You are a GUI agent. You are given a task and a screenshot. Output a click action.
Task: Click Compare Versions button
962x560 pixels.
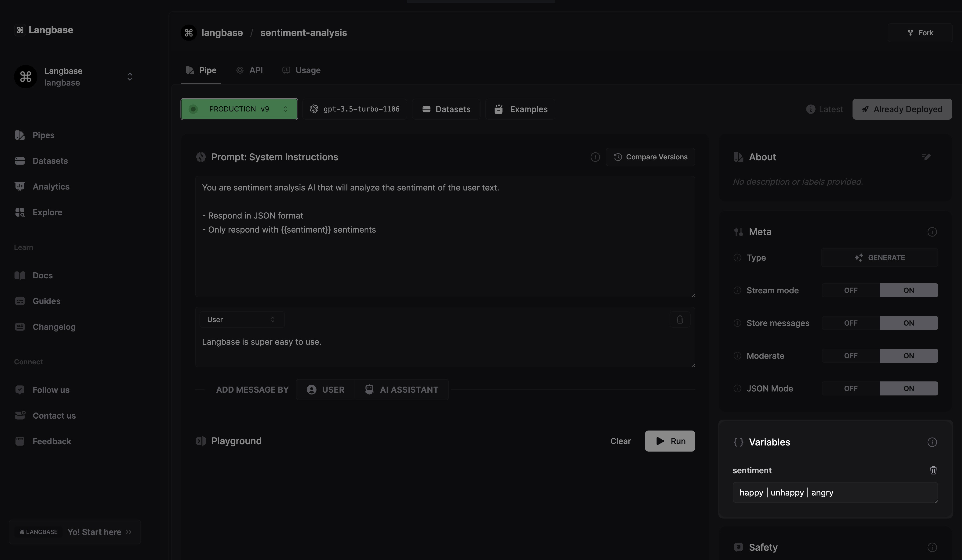pyautogui.click(x=650, y=157)
